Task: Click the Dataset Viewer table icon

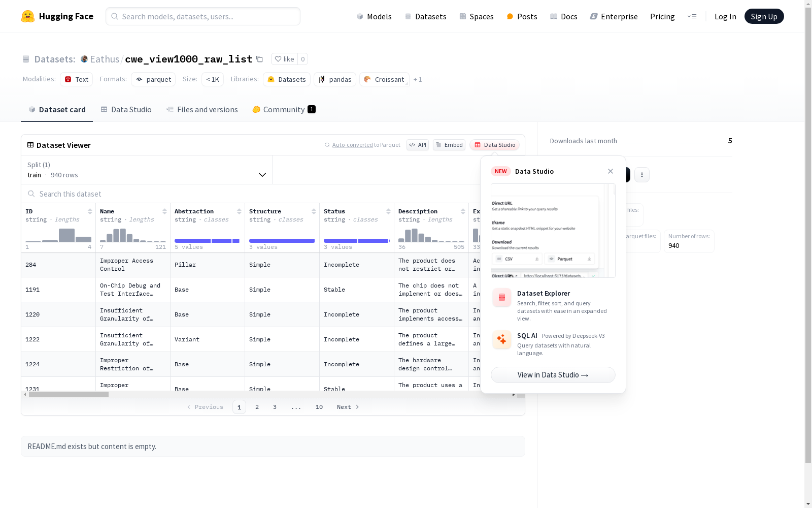Action: pyautogui.click(x=30, y=145)
